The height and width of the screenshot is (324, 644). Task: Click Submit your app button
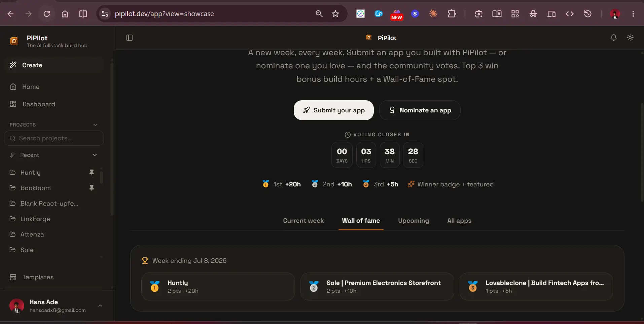click(334, 110)
